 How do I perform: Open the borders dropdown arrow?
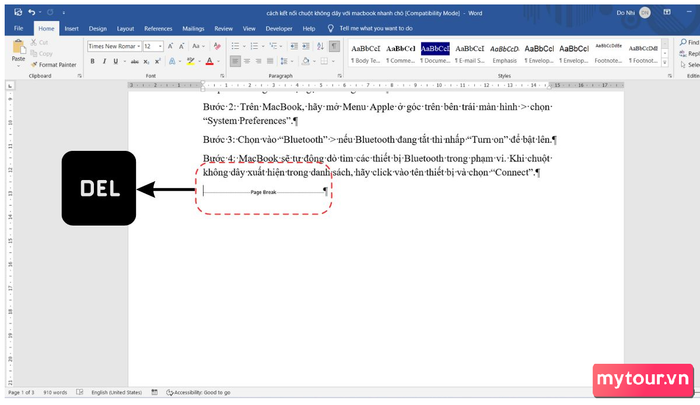coord(333,61)
